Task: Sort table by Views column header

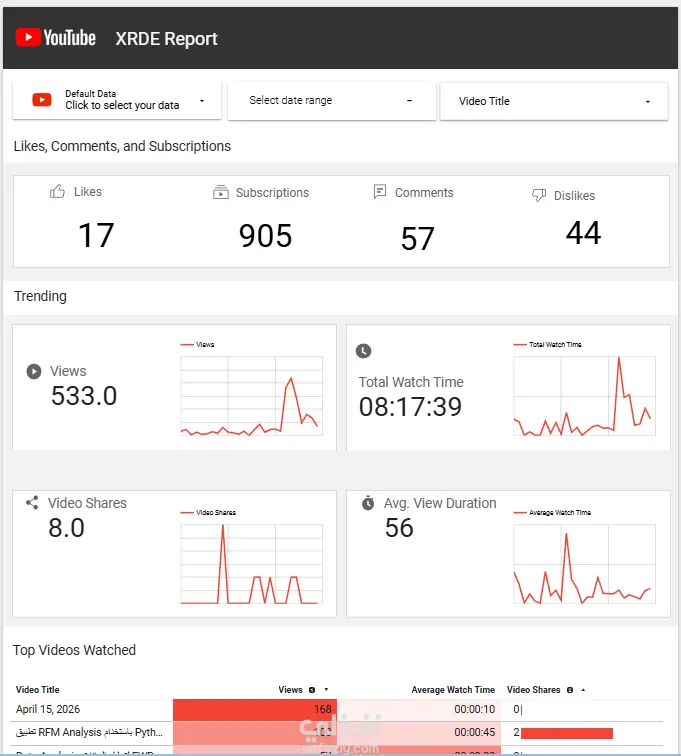Action: pos(290,689)
